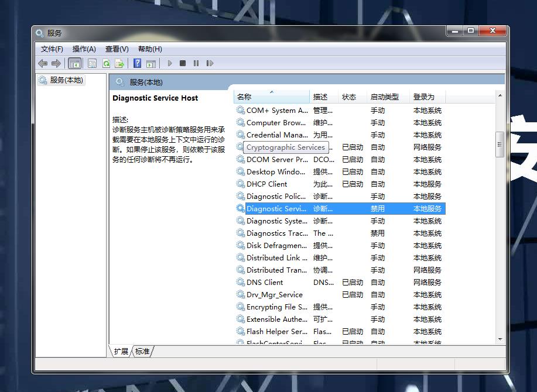Open the blue Help question-mark icon
Viewport: 537px width, 392px height.
[138, 63]
